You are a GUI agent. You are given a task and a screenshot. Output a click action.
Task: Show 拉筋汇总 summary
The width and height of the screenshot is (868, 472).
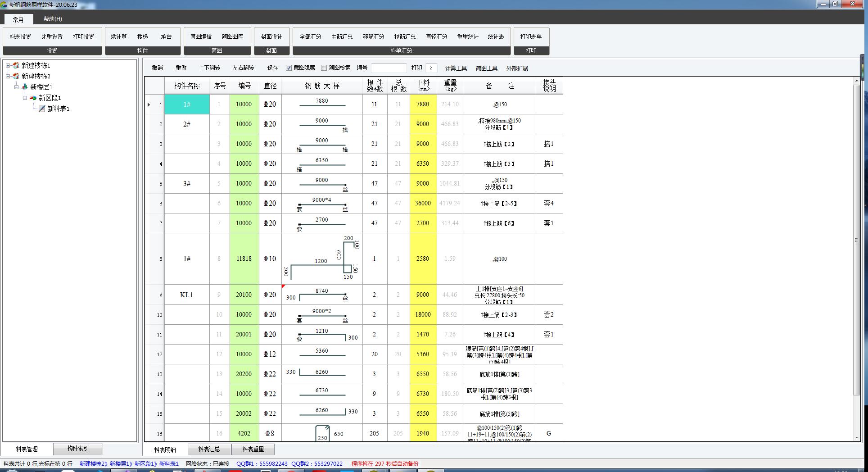click(405, 36)
